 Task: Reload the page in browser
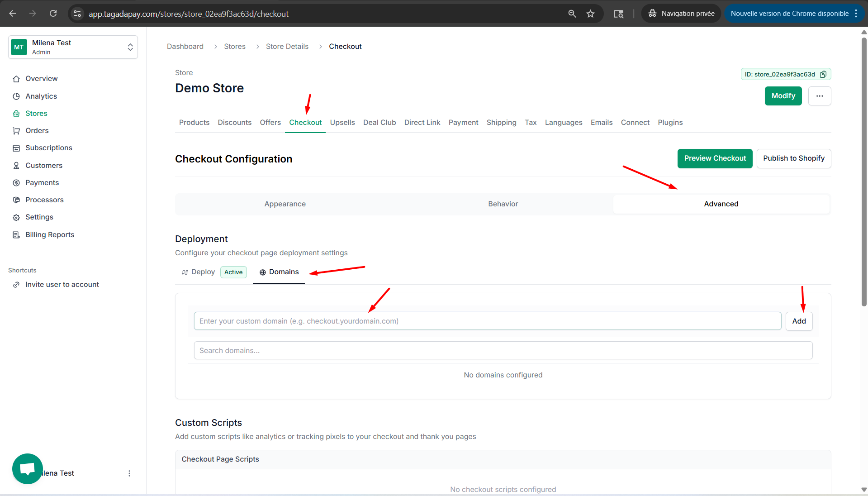(x=53, y=14)
